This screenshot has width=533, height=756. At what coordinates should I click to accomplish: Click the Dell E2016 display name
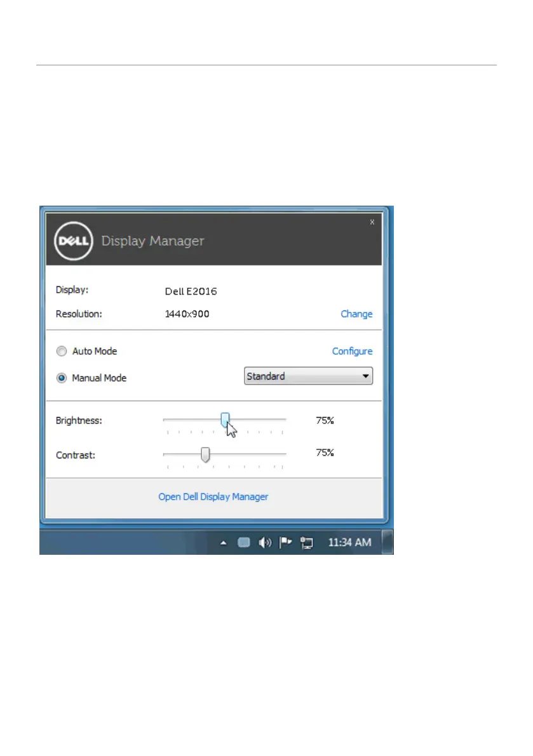pos(191,291)
